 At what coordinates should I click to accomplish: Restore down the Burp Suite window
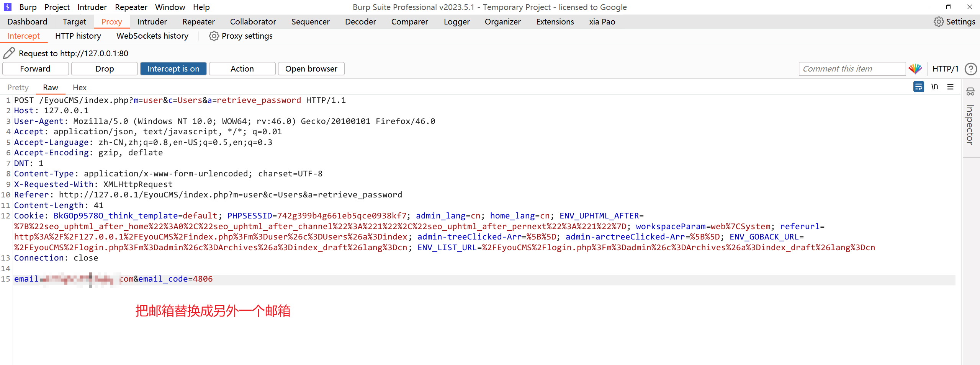click(949, 7)
